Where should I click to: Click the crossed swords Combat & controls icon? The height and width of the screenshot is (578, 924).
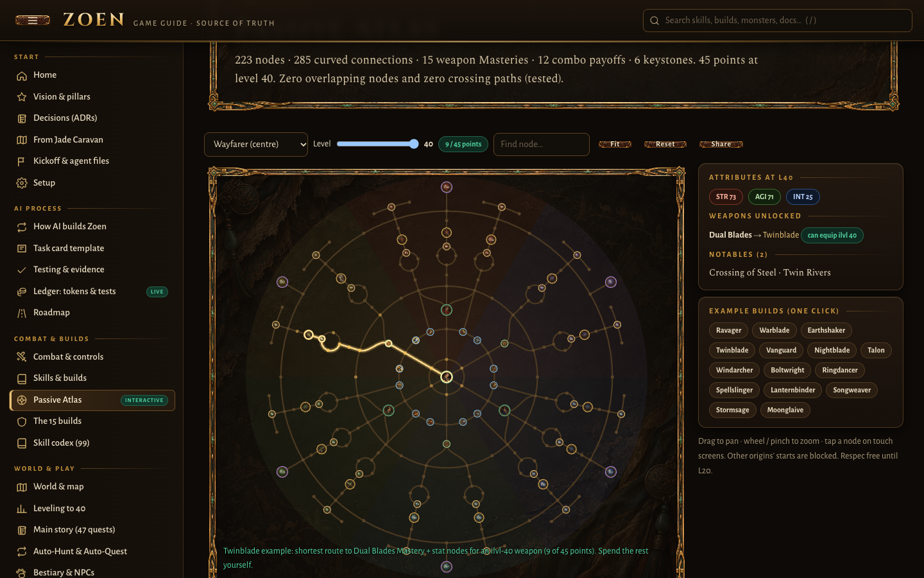coord(22,357)
